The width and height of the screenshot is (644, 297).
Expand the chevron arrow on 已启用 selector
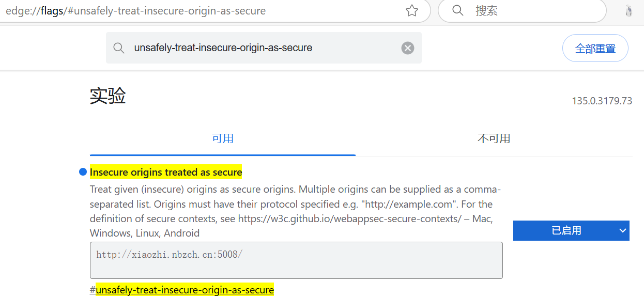622,230
